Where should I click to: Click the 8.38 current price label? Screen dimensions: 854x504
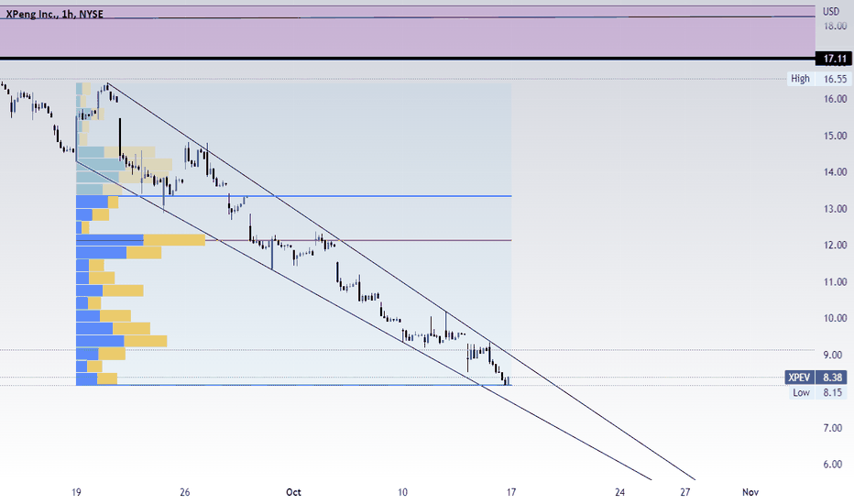click(x=832, y=377)
